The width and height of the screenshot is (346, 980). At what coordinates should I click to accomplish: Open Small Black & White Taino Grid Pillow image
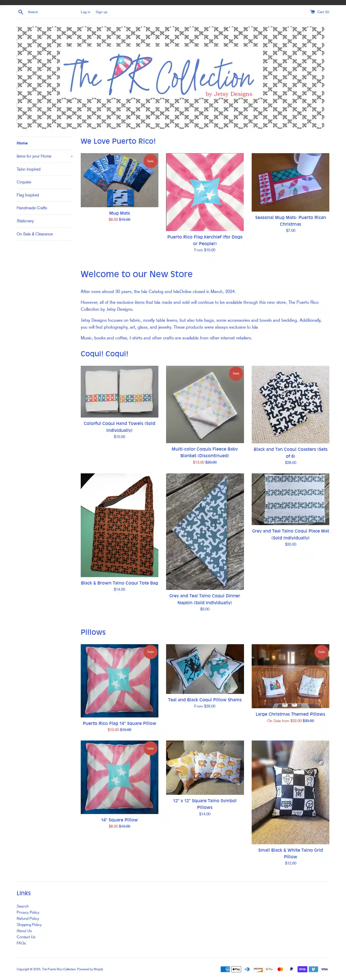coord(290,792)
